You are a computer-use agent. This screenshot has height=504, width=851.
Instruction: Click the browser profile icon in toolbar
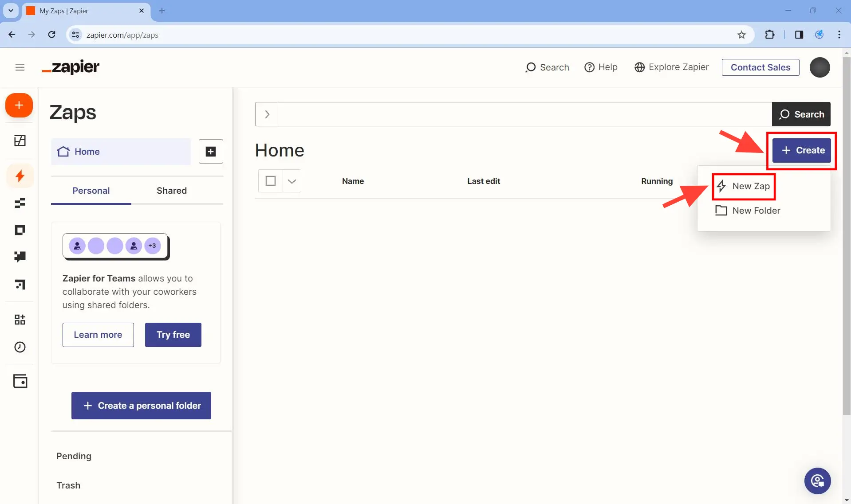coord(819,35)
